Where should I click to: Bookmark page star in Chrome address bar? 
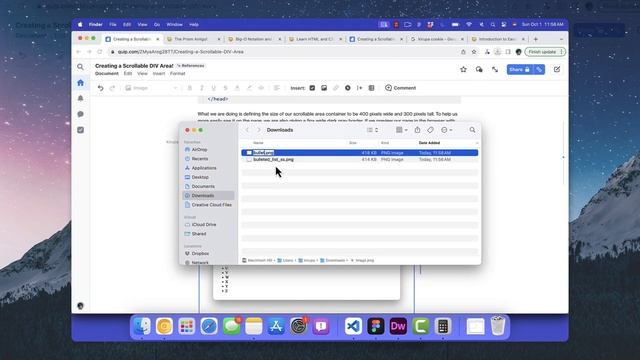474,52
